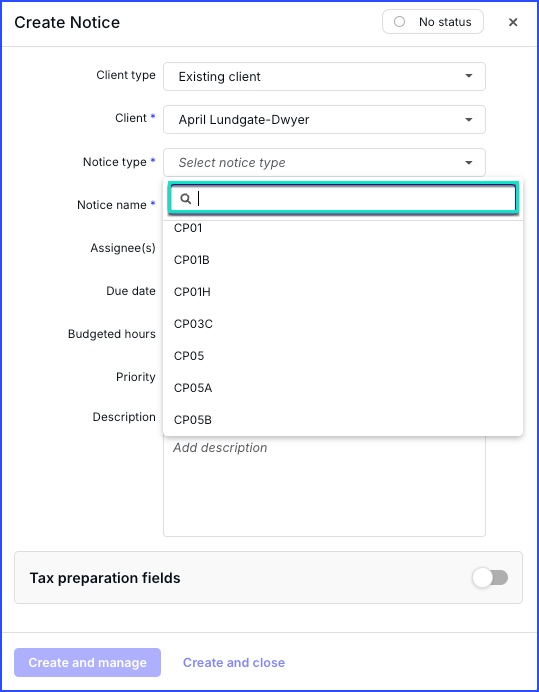Select CP03C in the list
The image size is (539, 692).
click(343, 324)
